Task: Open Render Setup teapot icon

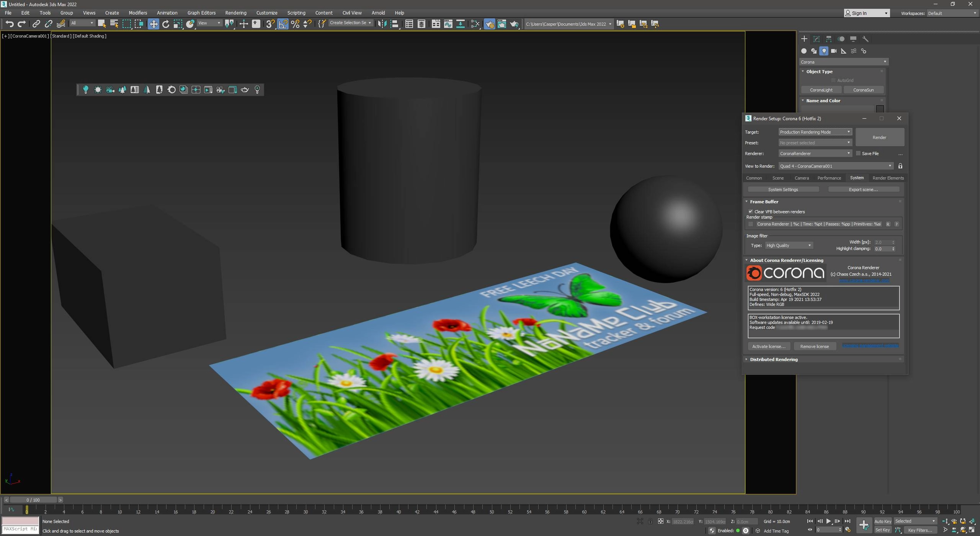Action: 489,24
